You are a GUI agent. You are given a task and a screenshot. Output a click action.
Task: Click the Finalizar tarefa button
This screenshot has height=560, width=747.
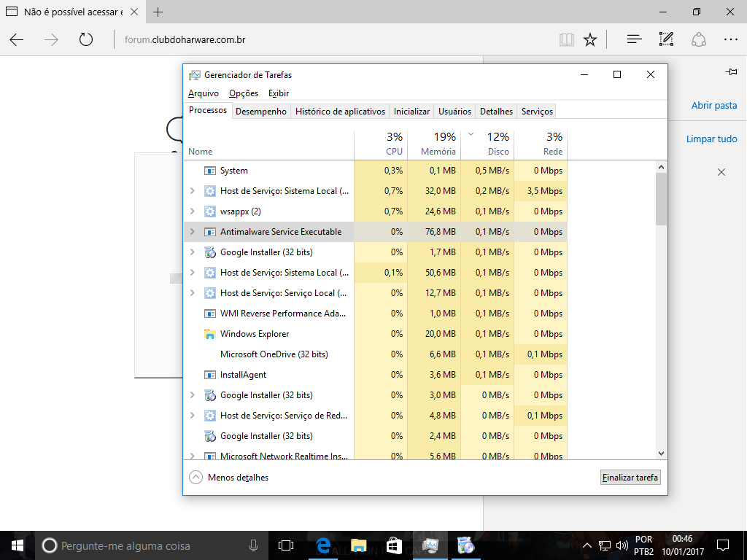[x=630, y=477]
